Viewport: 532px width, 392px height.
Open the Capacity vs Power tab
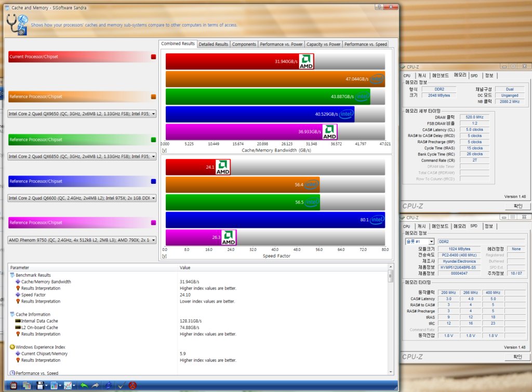(x=323, y=45)
